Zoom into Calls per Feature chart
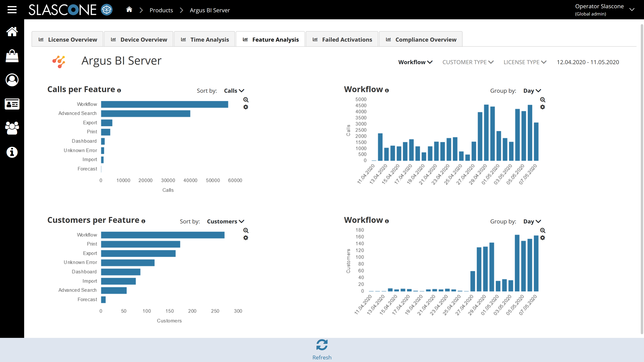 246,100
